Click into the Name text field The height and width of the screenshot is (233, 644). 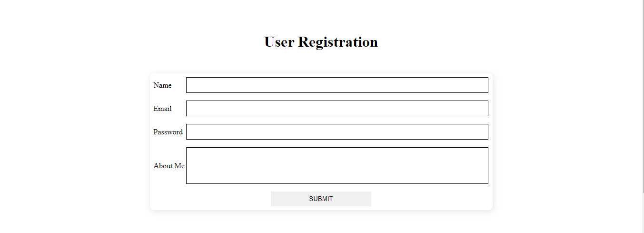(337, 85)
